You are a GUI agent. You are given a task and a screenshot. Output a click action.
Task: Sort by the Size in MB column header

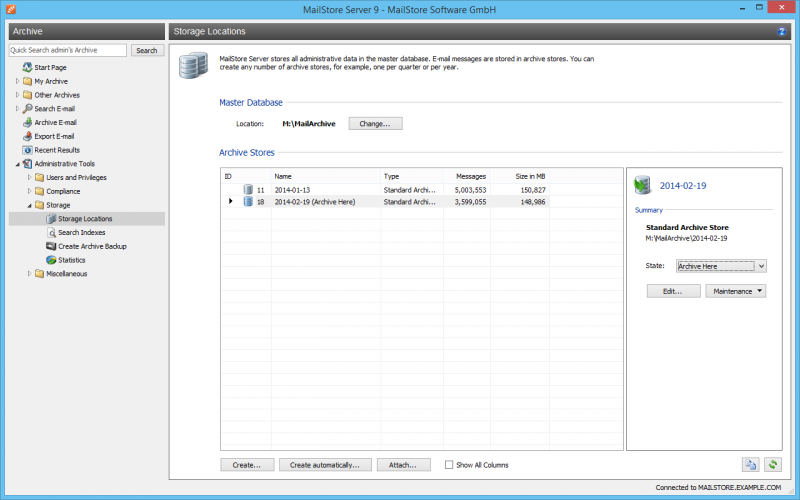(x=519, y=176)
